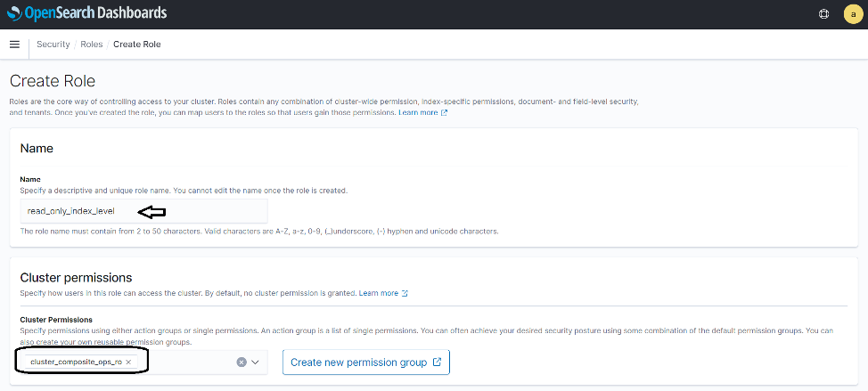Open Learn more link in Cluster permissions
Viewport: 868px width, 391px height.
[x=383, y=293]
